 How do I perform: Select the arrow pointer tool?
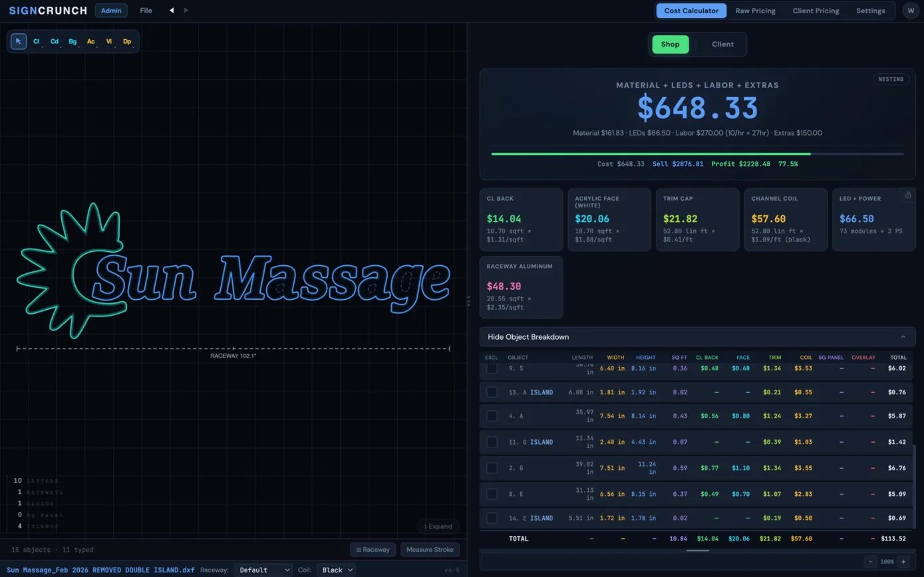19,41
